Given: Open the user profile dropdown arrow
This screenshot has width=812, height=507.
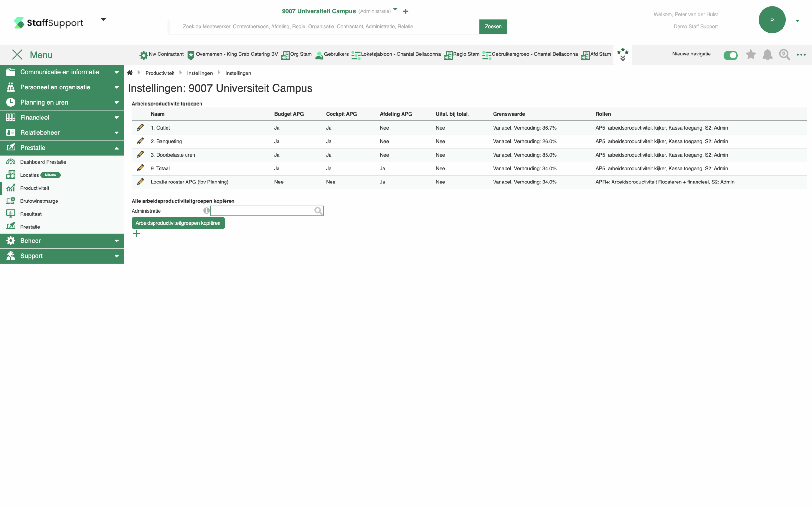Looking at the screenshot, I should point(797,21).
